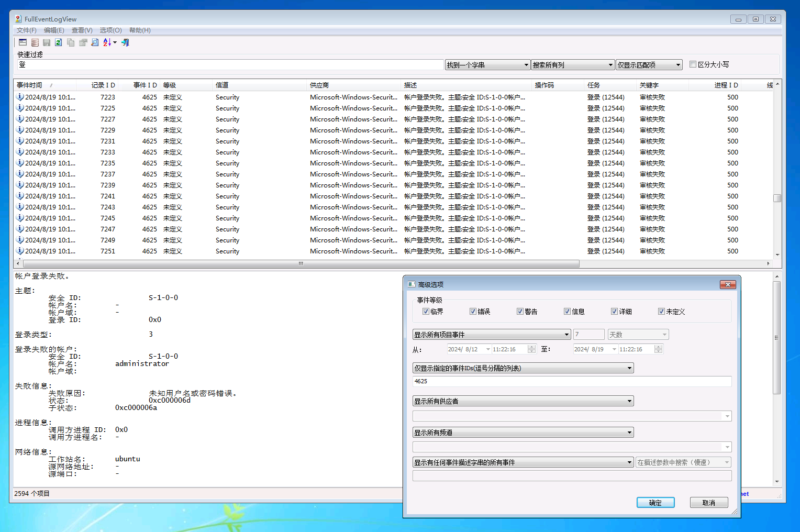
Task: Sort by the 事件 ID column header
Action: (x=139, y=85)
